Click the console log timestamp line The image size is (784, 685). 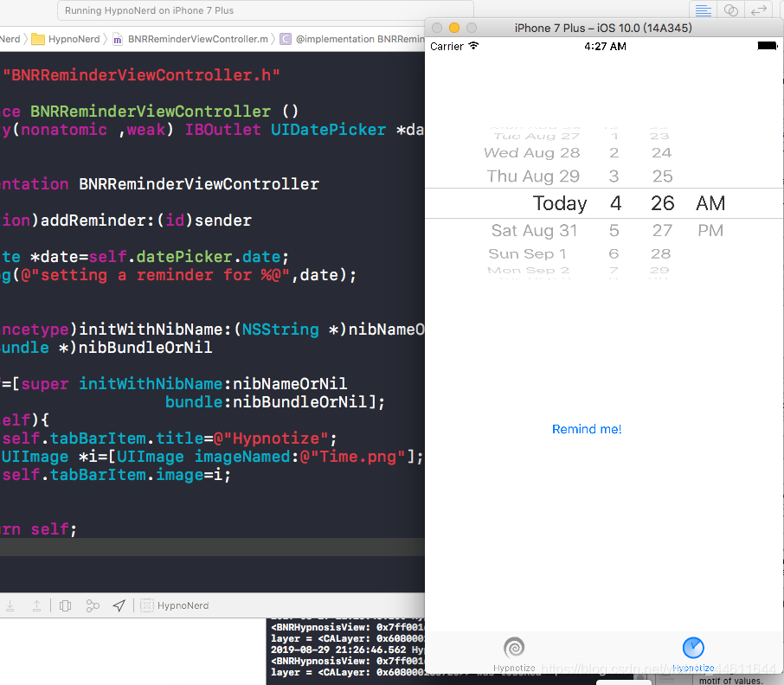(x=348, y=650)
